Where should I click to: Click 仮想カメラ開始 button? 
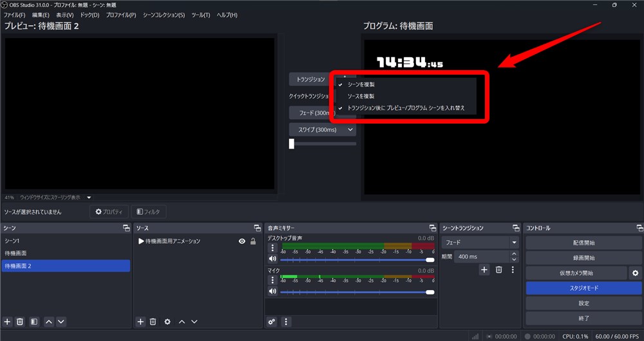click(x=576, y=273)
